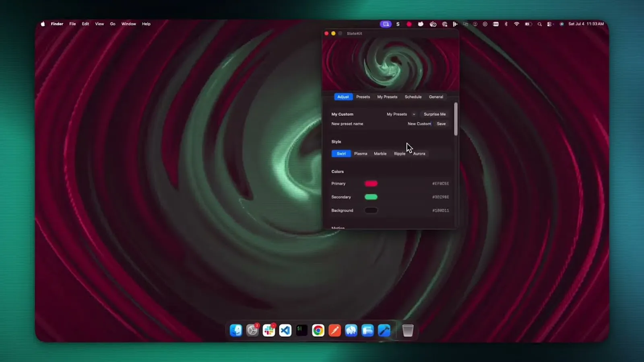Screen dimensions: 644x362
Task: Open Spotlight search in menu bar
Action: [539, 24]
